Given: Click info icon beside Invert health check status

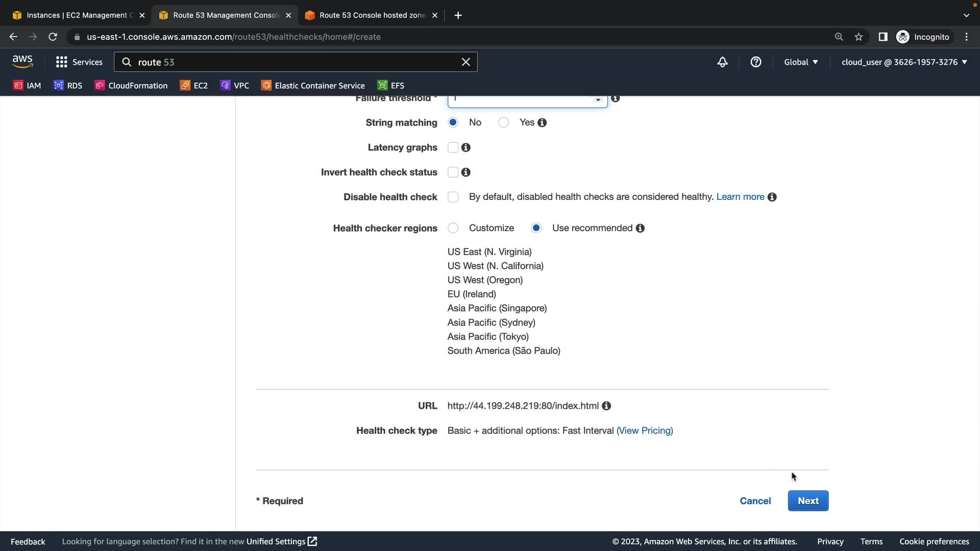Looking at the screenshot, I should [x=465, y=172].
